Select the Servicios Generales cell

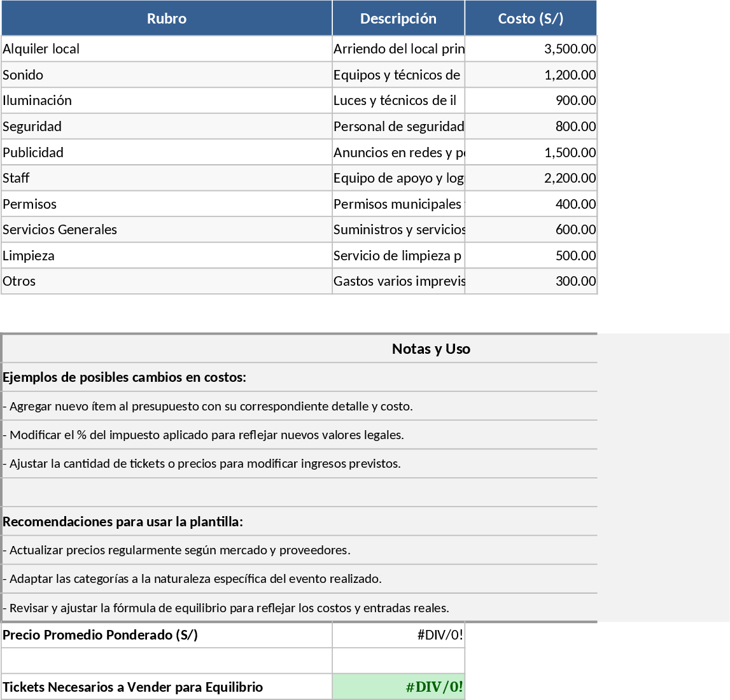pyautogui.click(x=166, y=230)
